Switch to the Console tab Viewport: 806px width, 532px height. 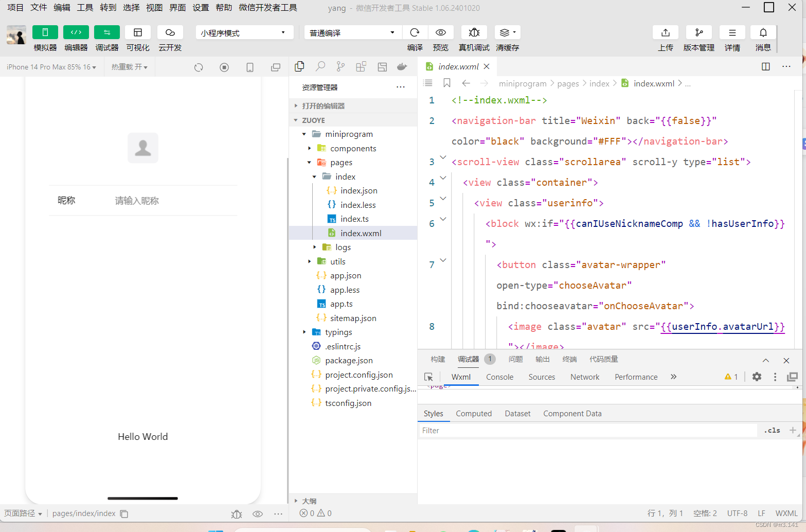point(499,377)
